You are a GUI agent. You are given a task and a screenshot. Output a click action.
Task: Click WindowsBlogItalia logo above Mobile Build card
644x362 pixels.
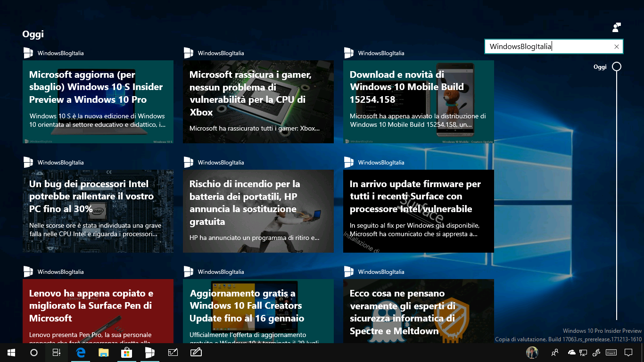pyautogui.click(x=349, y=53)
